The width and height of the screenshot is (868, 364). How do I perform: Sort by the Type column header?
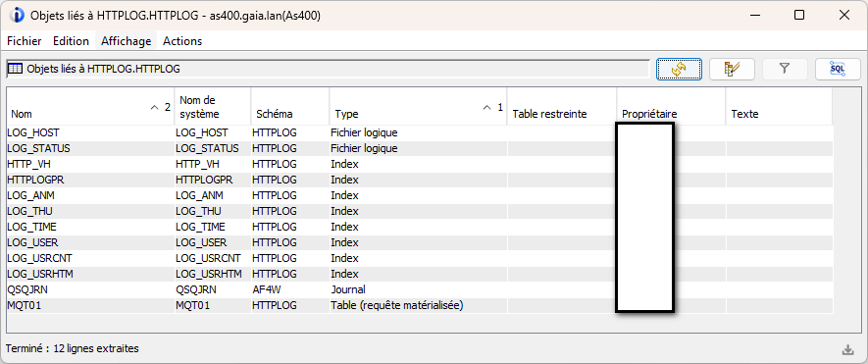418,106
